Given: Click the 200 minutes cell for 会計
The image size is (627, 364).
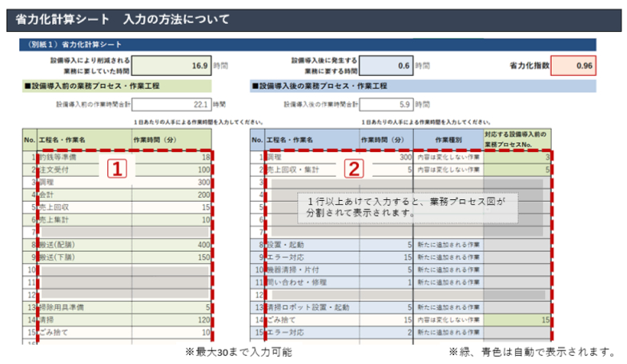Looking at the screenshot, I should pos(171,195).
